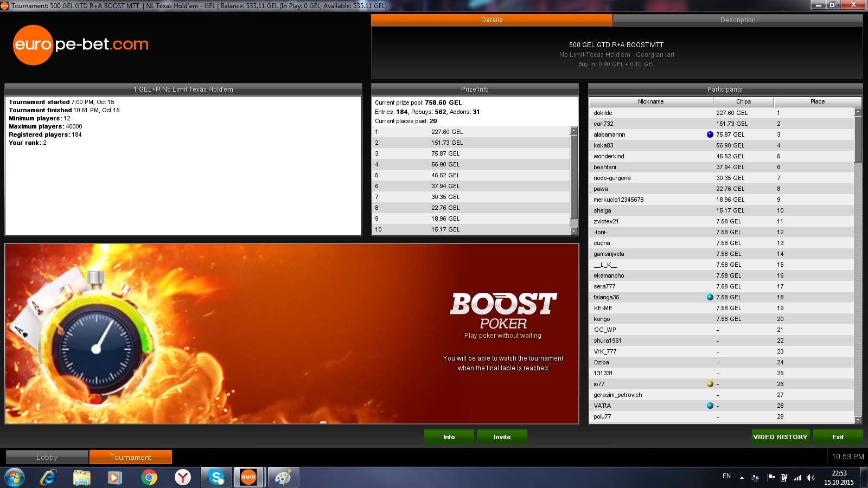The height and width of the screenshot is (488, 868).
Task: Click the Participants scrollbar up arrow
Action: point(858,112)
